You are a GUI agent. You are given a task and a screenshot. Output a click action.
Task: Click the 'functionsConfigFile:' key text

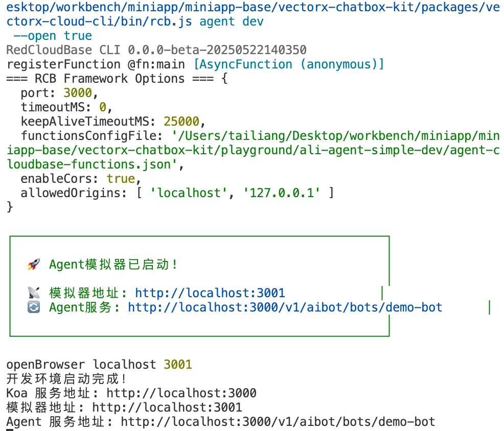(x=92, y=136)
